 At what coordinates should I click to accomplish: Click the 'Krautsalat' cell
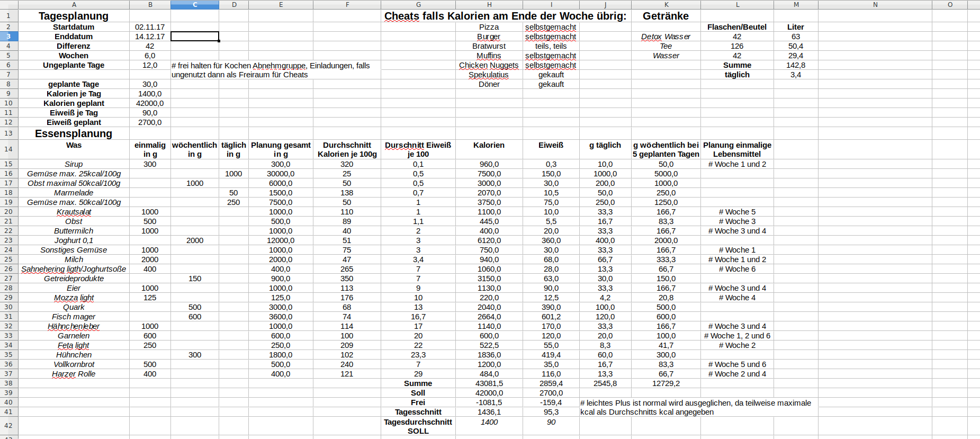click(74, 212)
